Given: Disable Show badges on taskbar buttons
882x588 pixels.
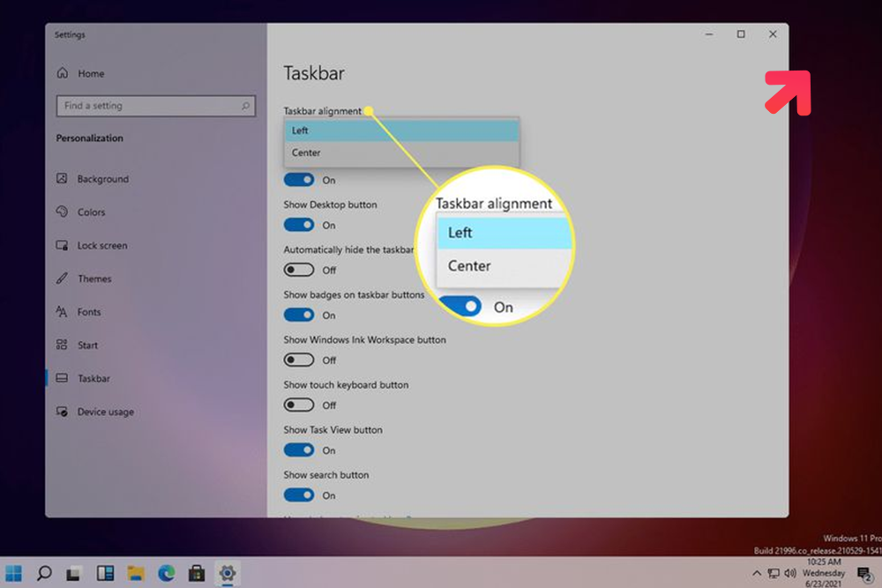Looking at the screenshot, I should click(x=299, y=315).
